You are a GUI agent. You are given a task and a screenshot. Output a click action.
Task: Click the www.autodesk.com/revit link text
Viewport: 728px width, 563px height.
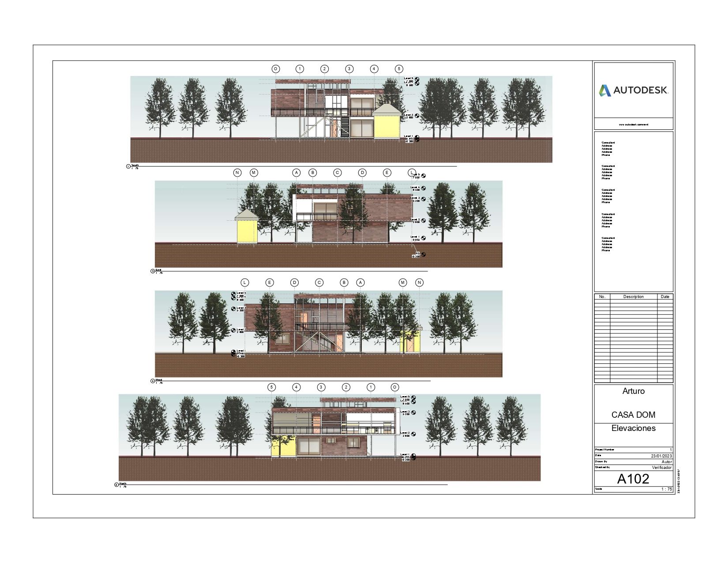tap(633, 125)
